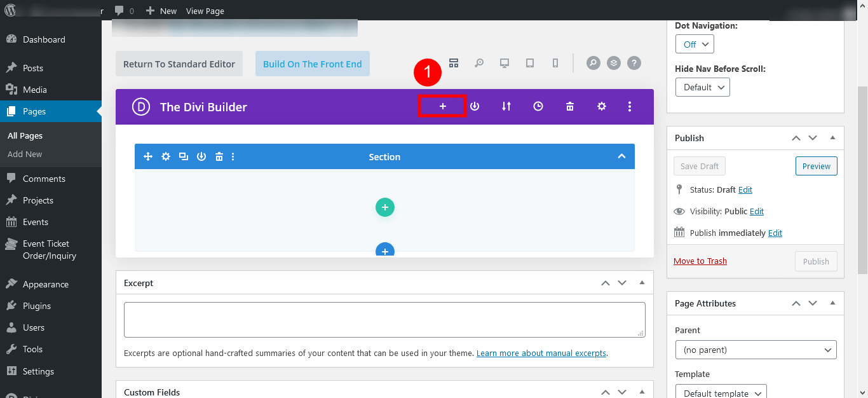868x398 pixels.
Task: Open Section three-dot options
Action: pos(233,156)
